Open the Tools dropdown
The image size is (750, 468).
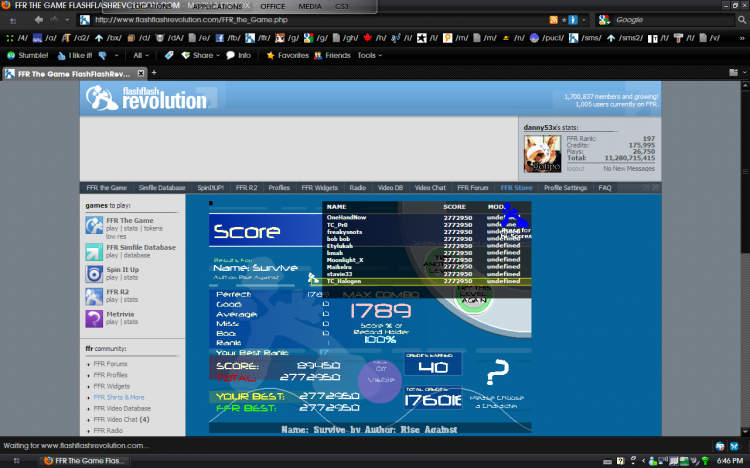pos(370,56)
